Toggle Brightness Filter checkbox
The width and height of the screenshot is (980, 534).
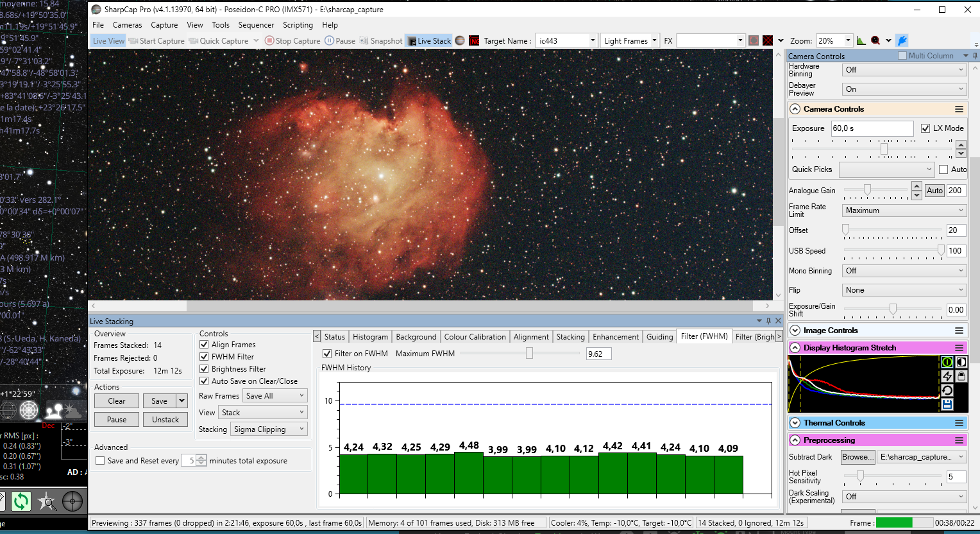click(204, 369)
